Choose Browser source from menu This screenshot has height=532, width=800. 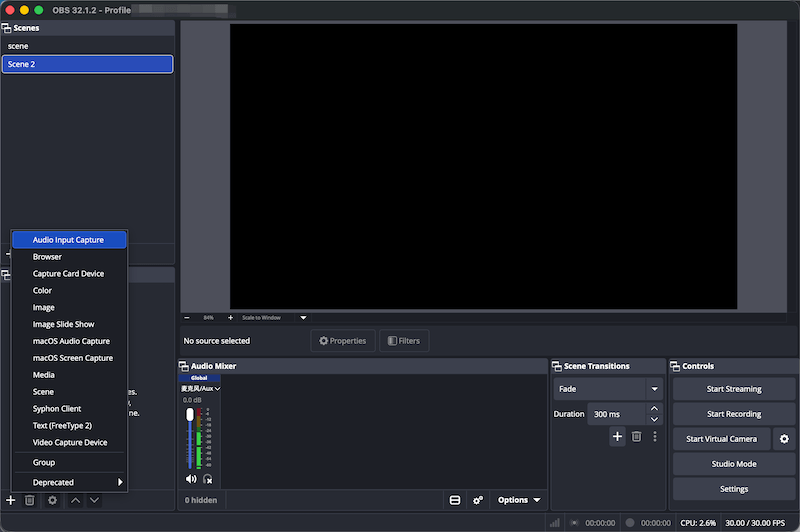(x=69, y=257)
